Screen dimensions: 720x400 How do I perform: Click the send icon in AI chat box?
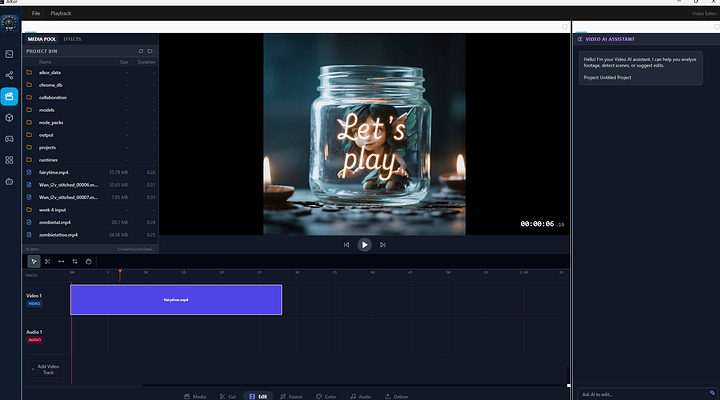(712, 393)
